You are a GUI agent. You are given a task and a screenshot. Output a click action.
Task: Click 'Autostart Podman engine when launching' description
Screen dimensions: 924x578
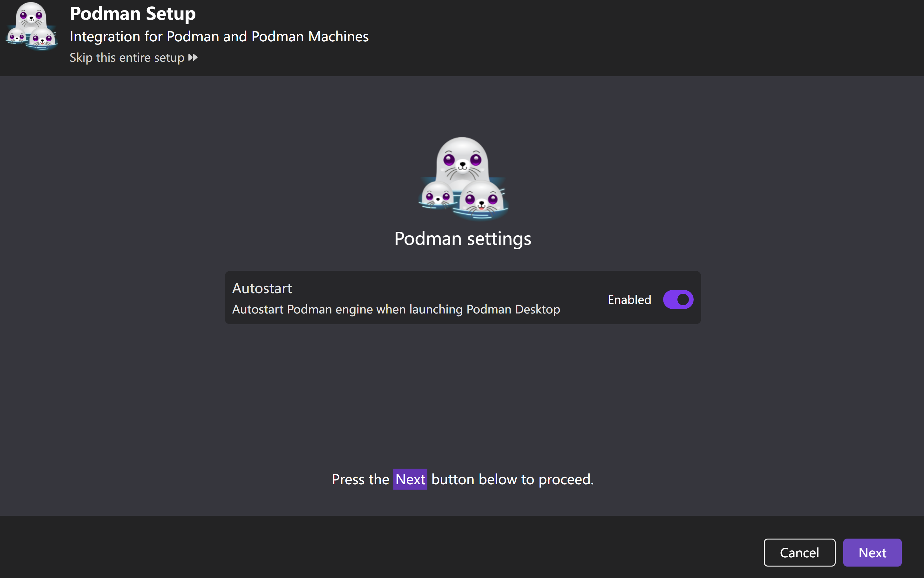[x=396, y=309]
